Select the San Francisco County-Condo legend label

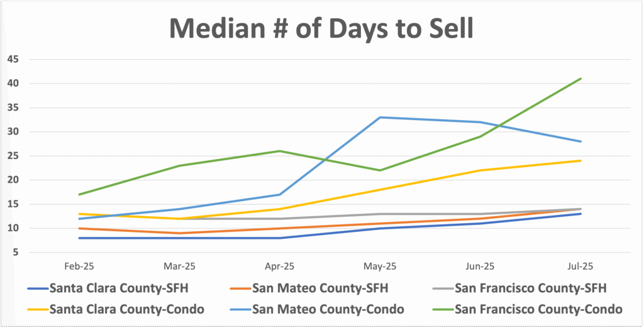(538, 309)
